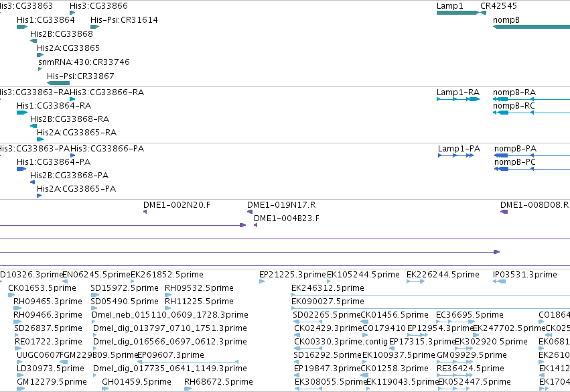Click the EK100937.5prime label
Screen dimensions: 570x392
[399, 355]
